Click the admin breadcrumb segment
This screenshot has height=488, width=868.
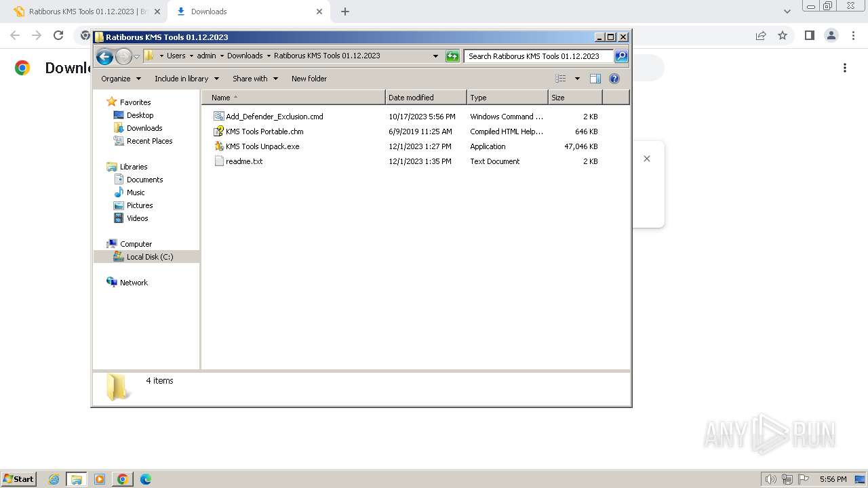point(206,56)
